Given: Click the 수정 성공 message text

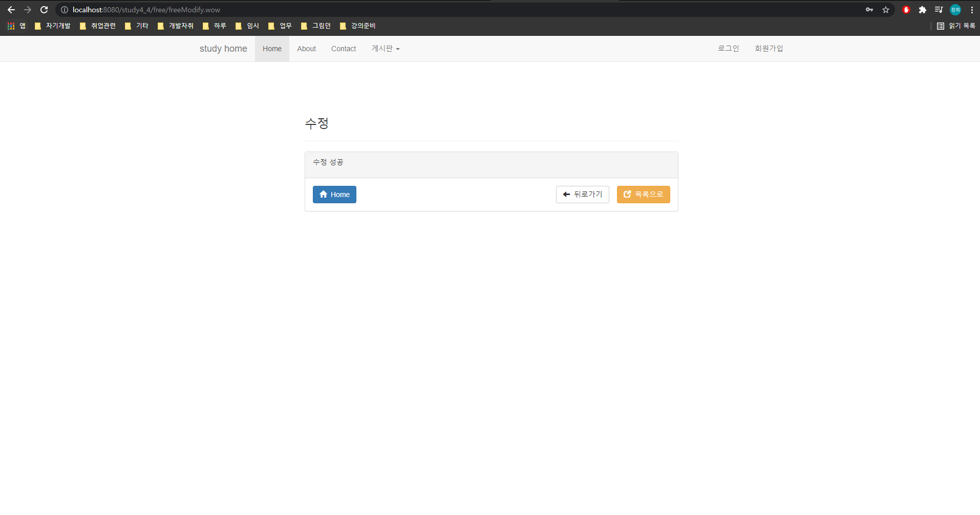Looking at the screenshot, I should (x=328, y=162).
